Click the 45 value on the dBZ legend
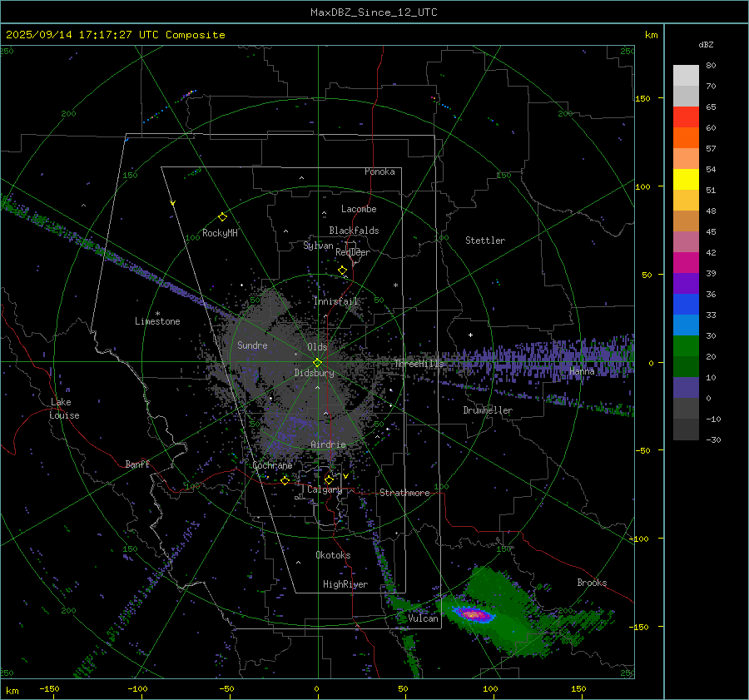The width and height of the screenshot is (749, 700). (x=711, y=231)
